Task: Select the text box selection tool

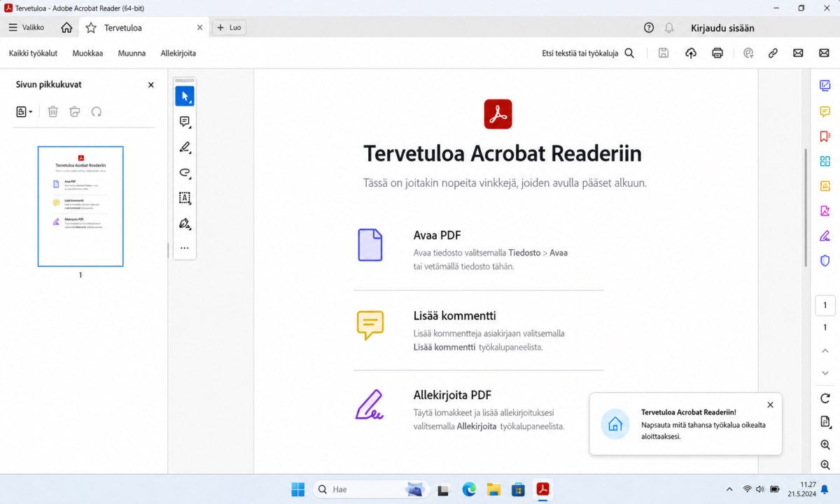Action: click(185, 198)
